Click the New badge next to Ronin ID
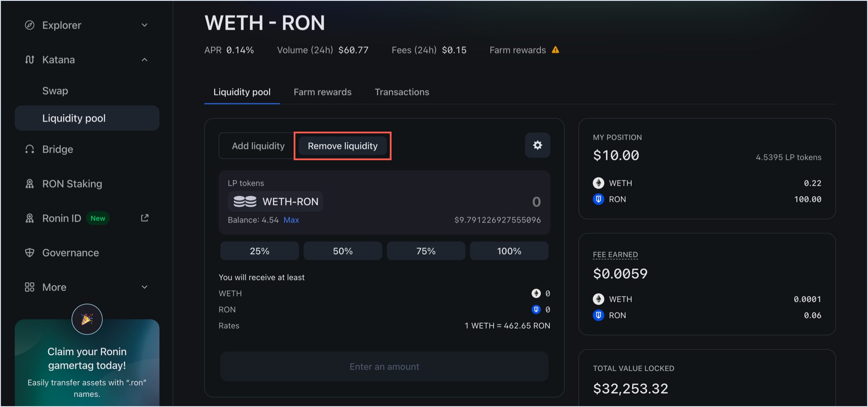Viewport: 868px width, 407px height. pos(98,218)
